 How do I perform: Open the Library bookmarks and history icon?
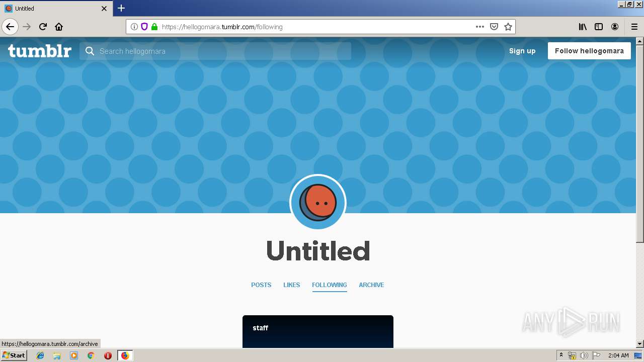[583, 27]
